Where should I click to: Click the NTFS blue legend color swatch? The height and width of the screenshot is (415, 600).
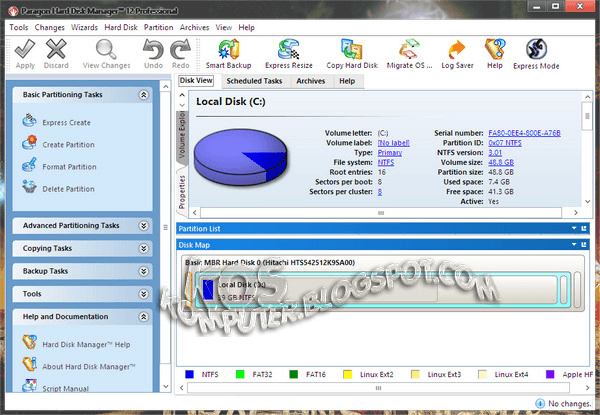click(x=189, y=374)
